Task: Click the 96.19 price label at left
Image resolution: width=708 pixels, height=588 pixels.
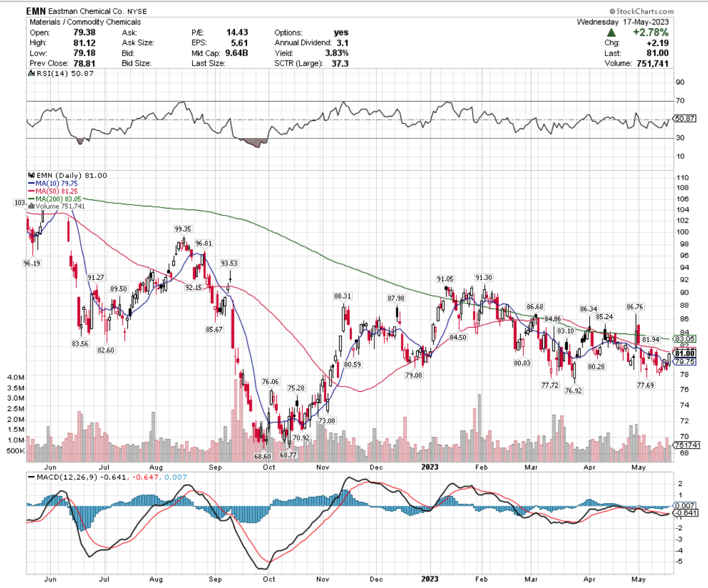Action: click(x=32, y=264)
